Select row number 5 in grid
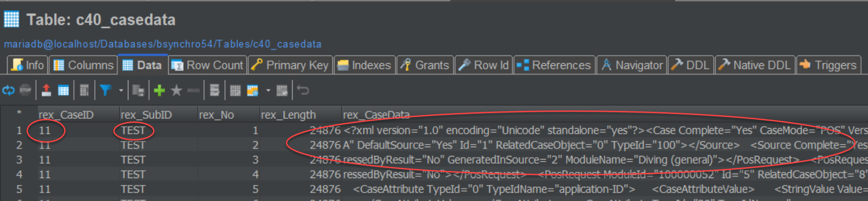 pyautogui.click(x=19, y=189)
